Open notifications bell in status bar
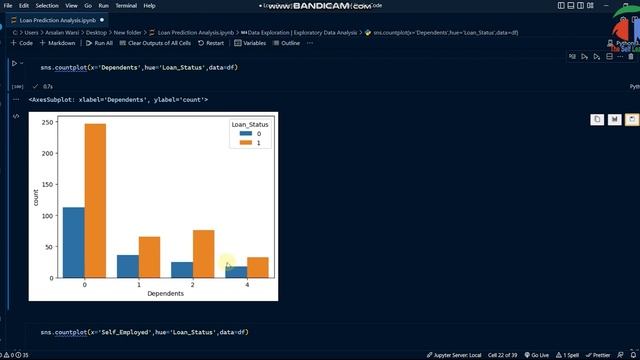 coord(633,355)
